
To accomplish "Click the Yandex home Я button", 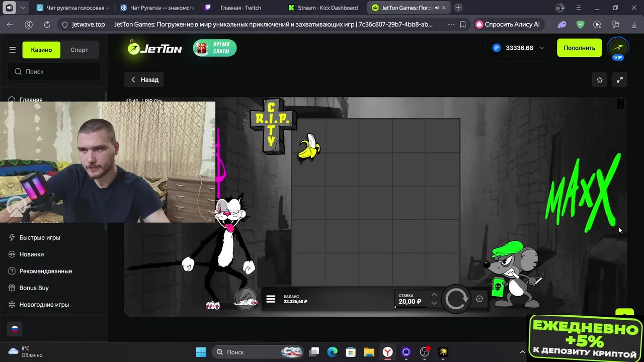I will tap(29, 24).
